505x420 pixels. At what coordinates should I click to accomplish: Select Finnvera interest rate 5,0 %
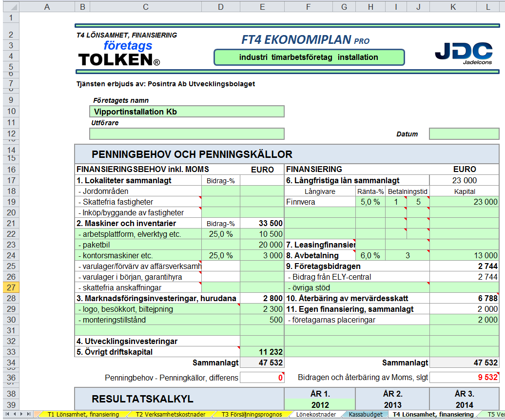click(370, 202)
